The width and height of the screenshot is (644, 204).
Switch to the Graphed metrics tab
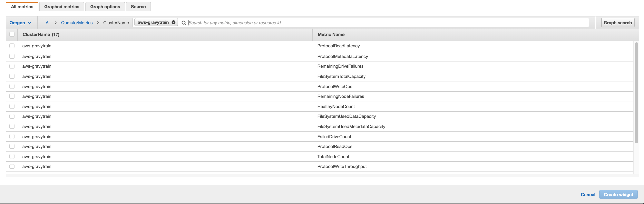coord(62,6)
